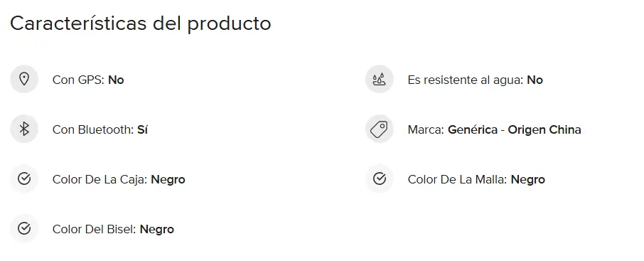The height and width of the screenshot is (261, 644).
Task: Click 'Es resistente al agua: No' text
Action: click(x=476, y=80)
